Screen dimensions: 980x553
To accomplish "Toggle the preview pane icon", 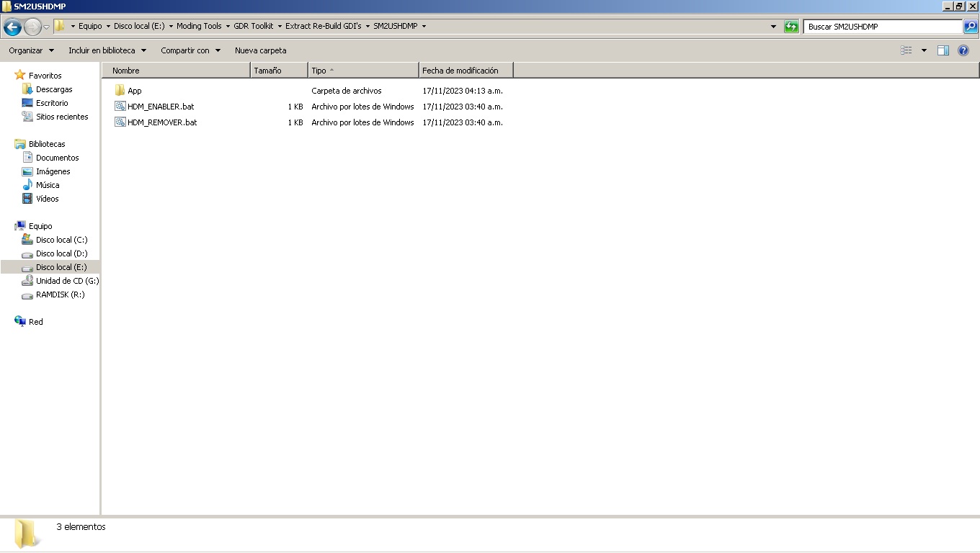I will [943, 50].
